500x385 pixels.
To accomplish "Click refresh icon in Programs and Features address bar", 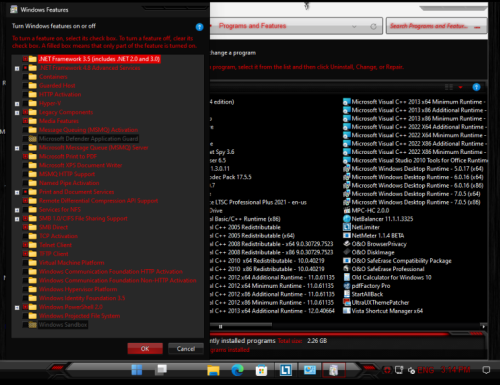I will (x=373, y=26).
